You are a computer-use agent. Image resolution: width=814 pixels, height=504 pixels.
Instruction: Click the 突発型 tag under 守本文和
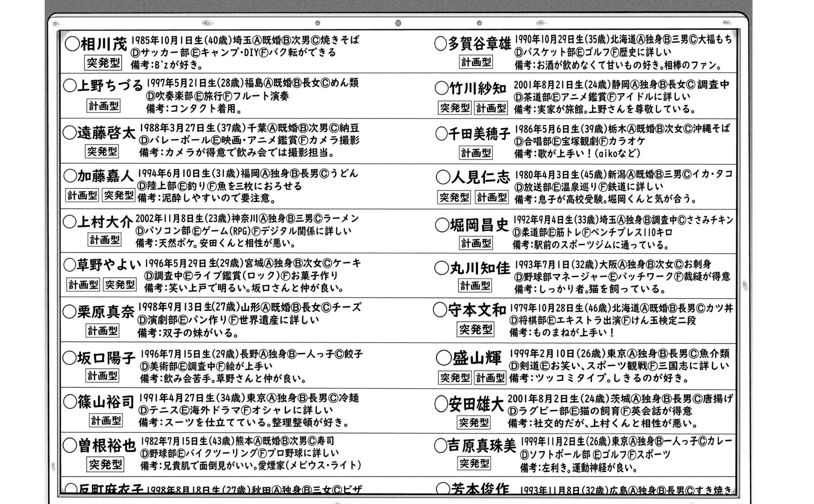pos(475,329)
